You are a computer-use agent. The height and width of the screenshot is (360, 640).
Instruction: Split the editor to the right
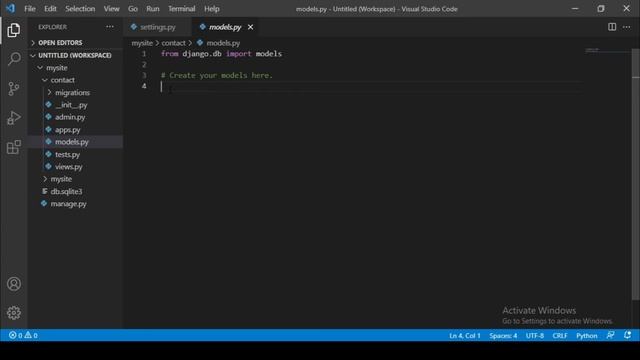tap(612, 27)
